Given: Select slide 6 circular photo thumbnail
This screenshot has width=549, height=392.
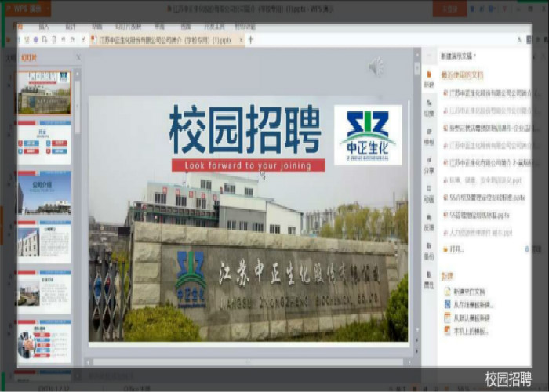Looking at the screenshot, I should click(44, 341).
